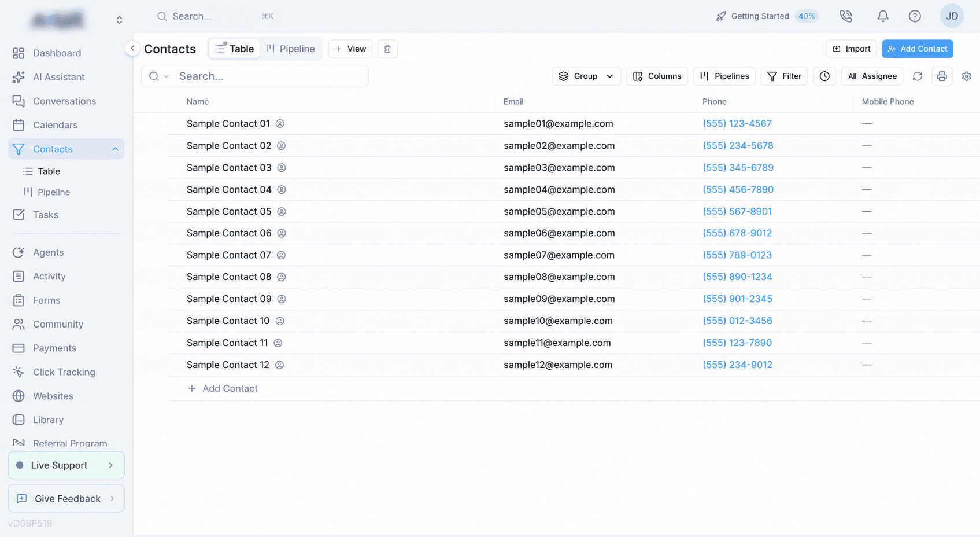Expand Live Support panel

point(66,465)
